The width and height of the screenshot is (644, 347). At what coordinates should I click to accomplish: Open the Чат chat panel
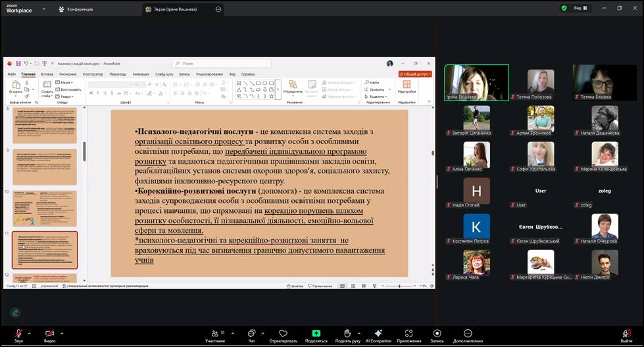[x=251, y=333]
